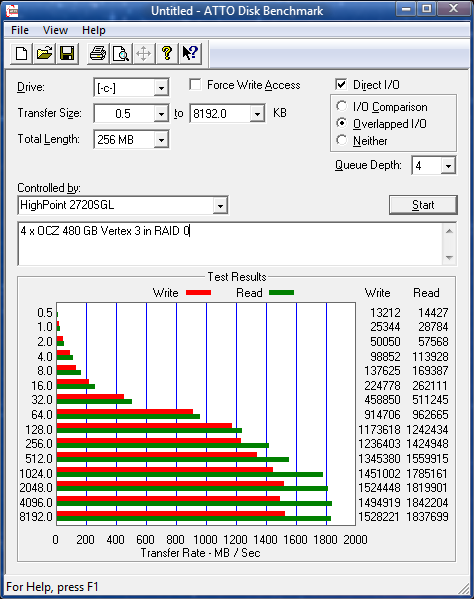This screenshot has width=474, height=599.
Task: Uncheck the Direct I/O checkbox
Action: [341, 84]
